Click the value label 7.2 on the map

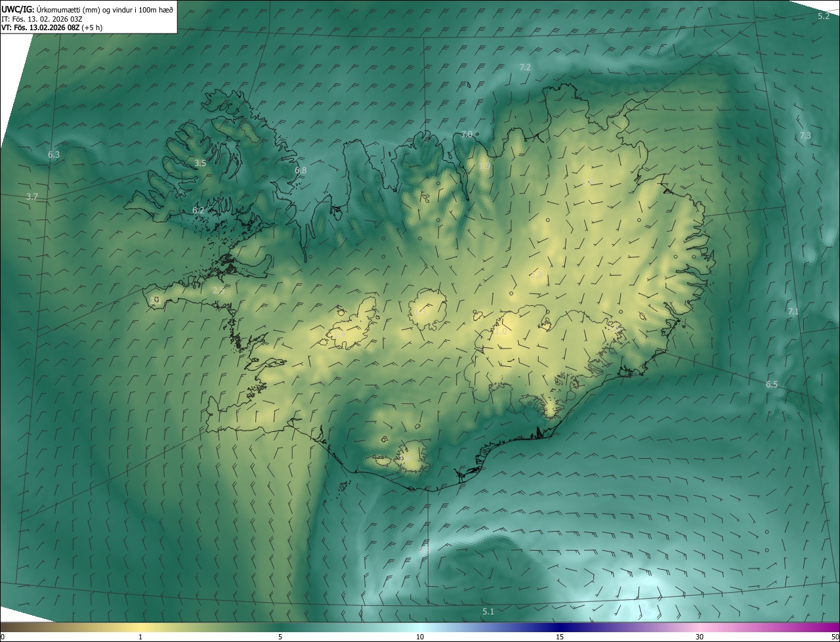525,68
